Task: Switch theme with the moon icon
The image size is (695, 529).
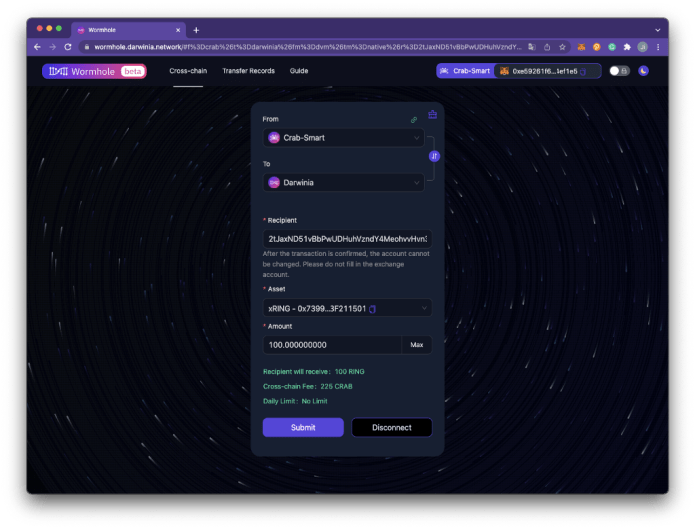Action: (643, 71)
